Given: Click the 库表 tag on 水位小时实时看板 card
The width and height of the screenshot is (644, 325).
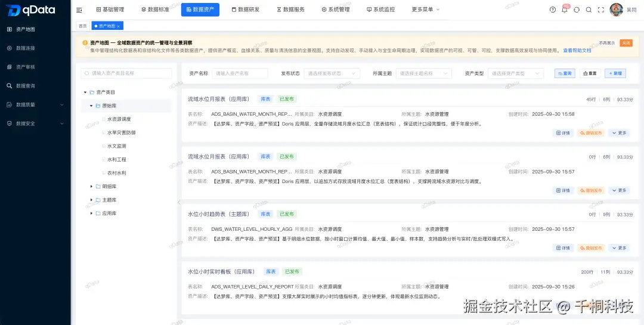Looking at the screenshot, I should pos(271,271).
